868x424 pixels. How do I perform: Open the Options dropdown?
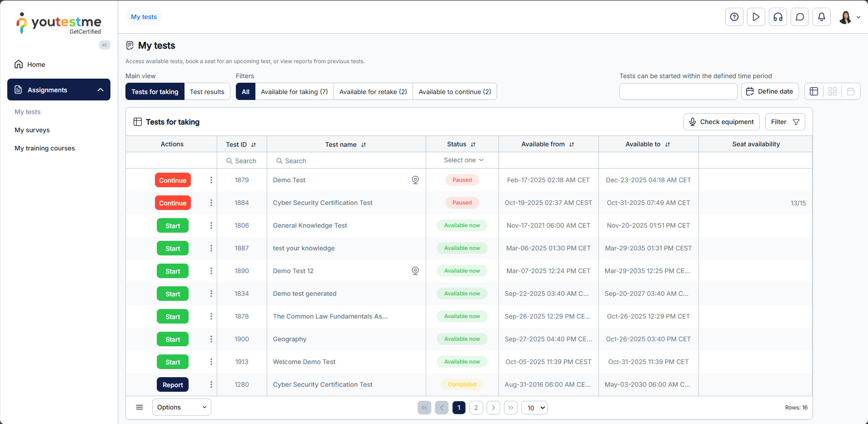[181, 407]
